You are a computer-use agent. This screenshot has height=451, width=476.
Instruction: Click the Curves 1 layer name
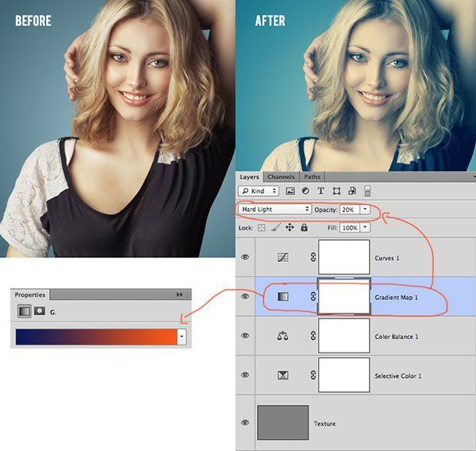[x=387, y=258]
